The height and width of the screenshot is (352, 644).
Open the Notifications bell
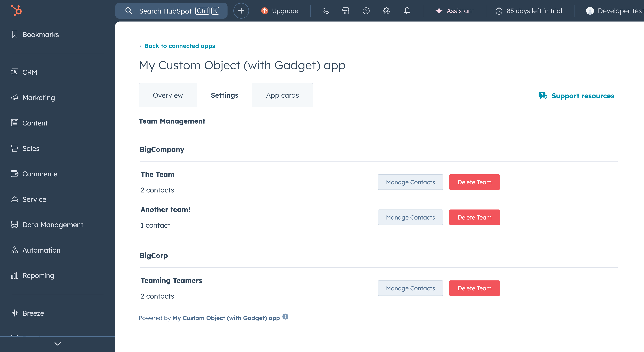point(407,11)
